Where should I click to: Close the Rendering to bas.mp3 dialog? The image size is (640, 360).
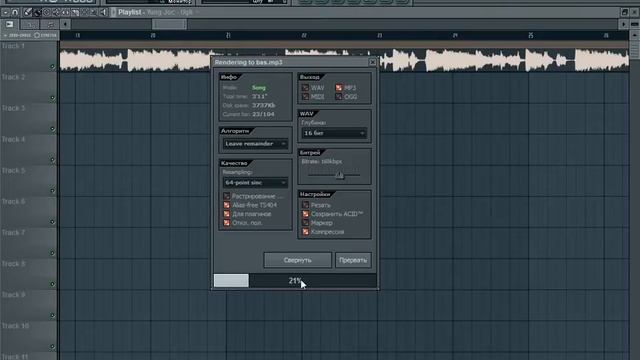point(372,62)
